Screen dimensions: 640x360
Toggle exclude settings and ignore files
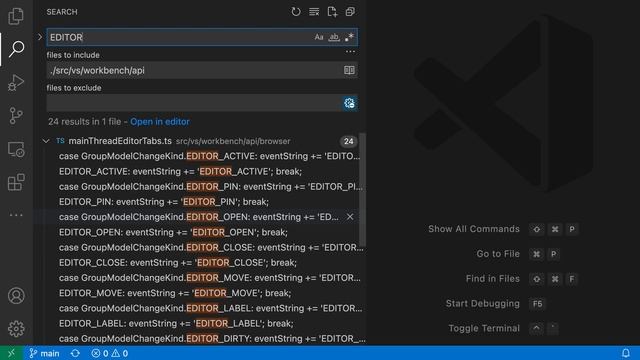coord(349,103)
